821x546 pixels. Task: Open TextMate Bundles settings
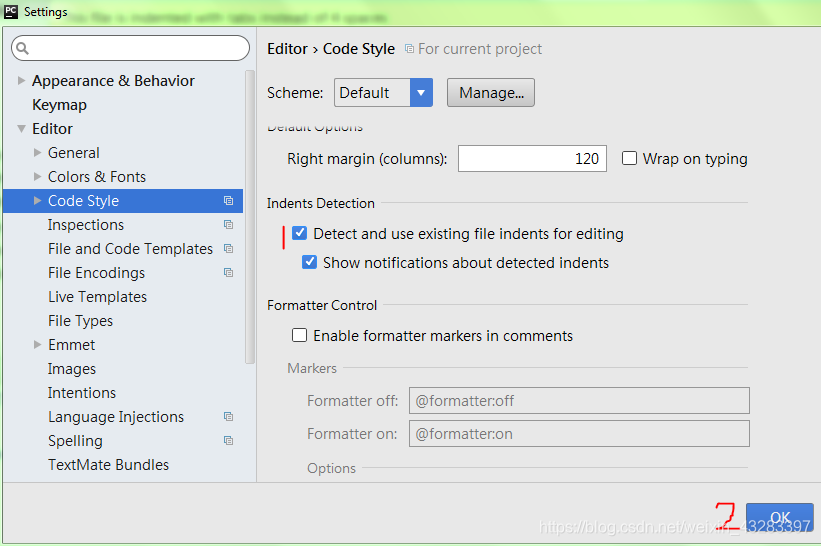[x=108, y=465]
